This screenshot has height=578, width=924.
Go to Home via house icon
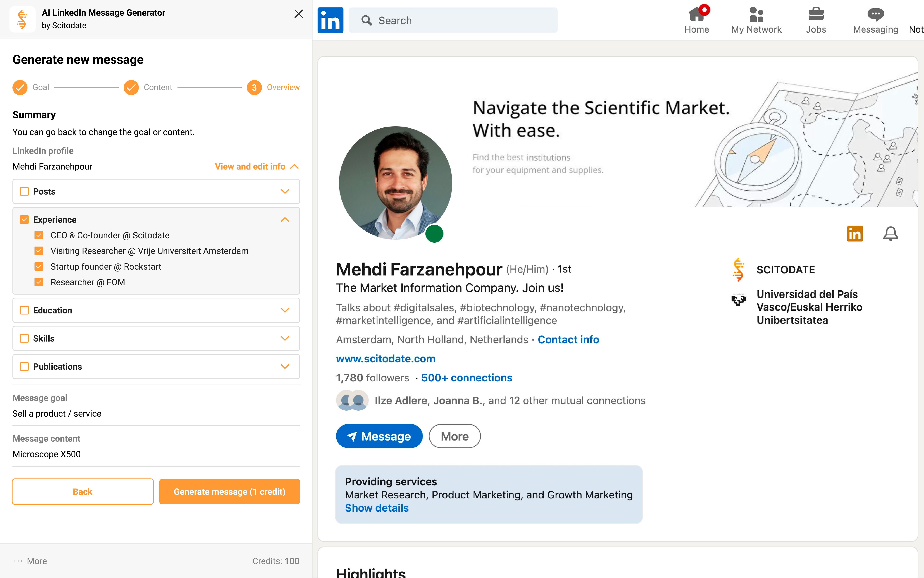pyautogui.click(x=696, y=14)
